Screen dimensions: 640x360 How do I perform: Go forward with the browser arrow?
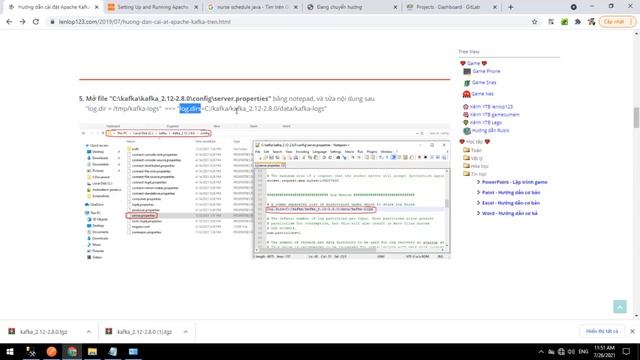pos(22,22)
